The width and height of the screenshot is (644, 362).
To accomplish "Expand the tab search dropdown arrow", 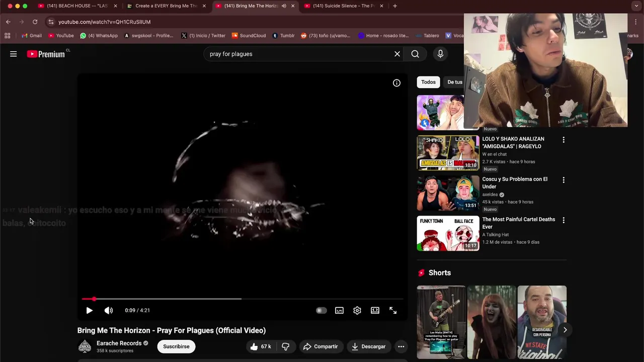I will (x=636, y=6).
